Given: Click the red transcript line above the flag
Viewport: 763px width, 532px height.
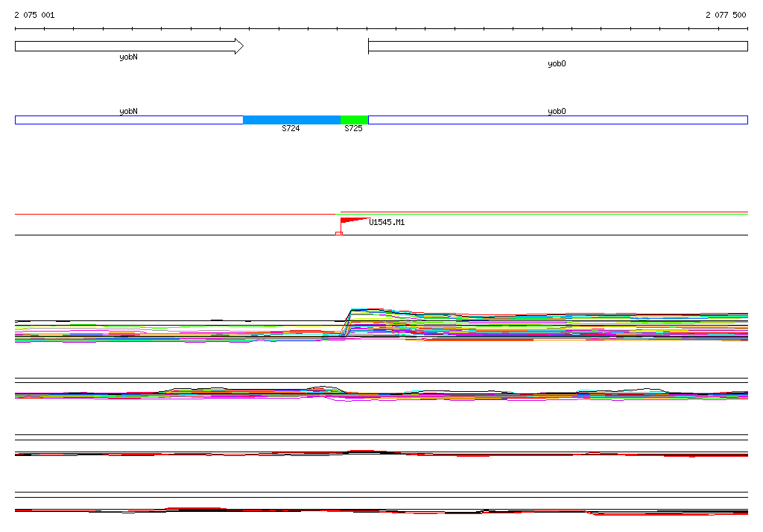Looking at the screenshot, I should click(x=544, y=212).
